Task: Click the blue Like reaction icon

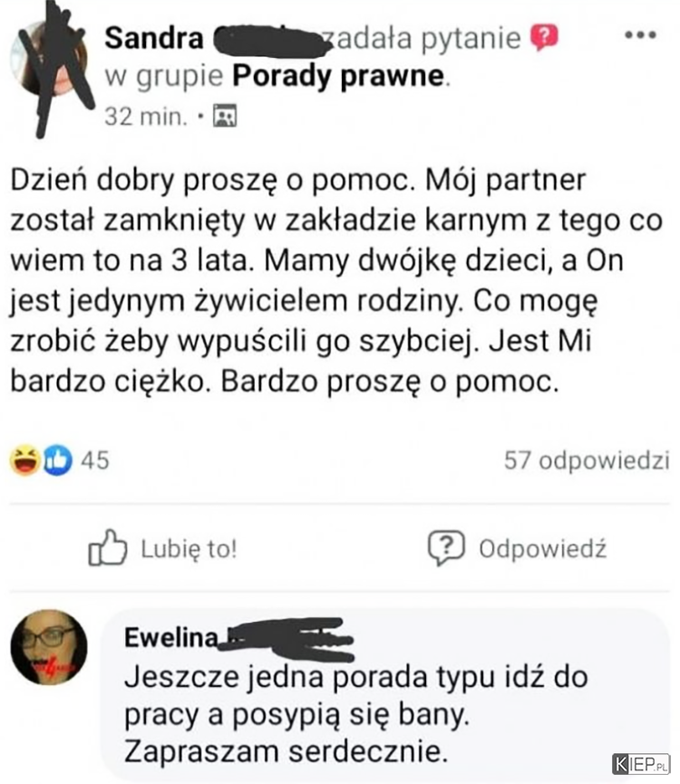Action: (x=57, y=460)
